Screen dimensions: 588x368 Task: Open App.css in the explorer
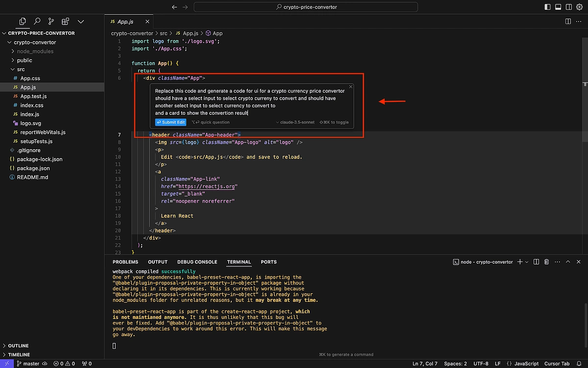(30, 78)
